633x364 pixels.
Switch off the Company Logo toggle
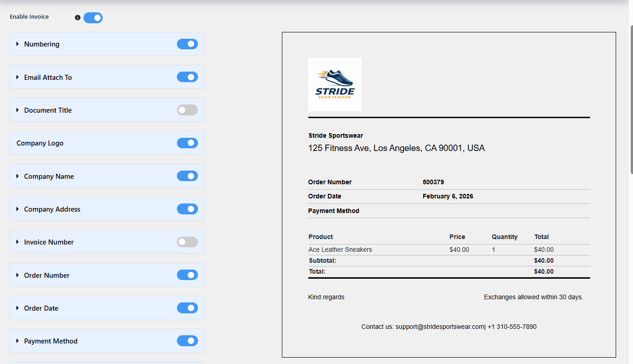point(187,143)
